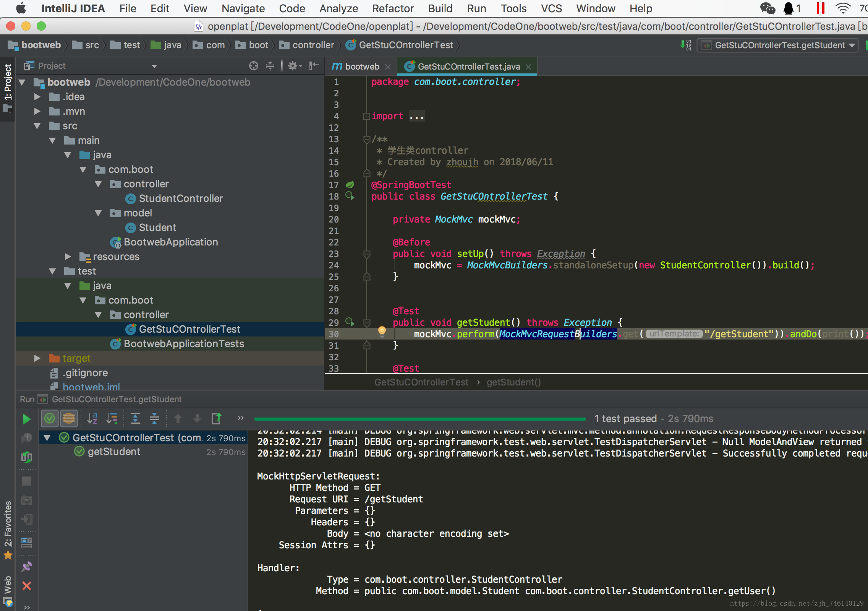
Task: Expand the target folder
Action: coord(37,358)
